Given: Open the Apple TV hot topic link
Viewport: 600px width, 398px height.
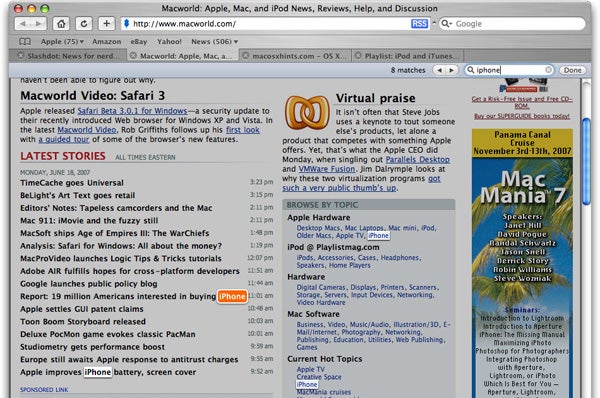Looking at the screenshot, I should (x=311, y=369).
